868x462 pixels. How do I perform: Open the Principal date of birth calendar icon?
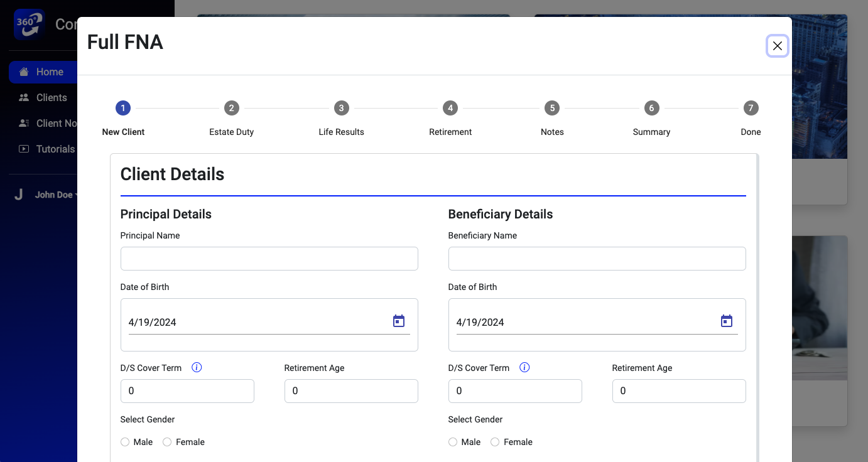[x=399, y=321]
